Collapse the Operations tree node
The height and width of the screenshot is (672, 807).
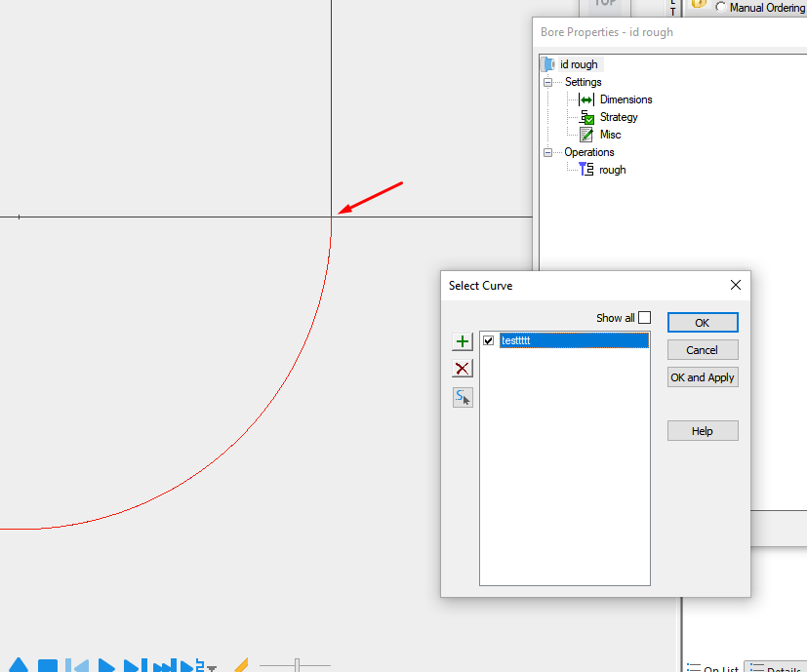(547, 151)
